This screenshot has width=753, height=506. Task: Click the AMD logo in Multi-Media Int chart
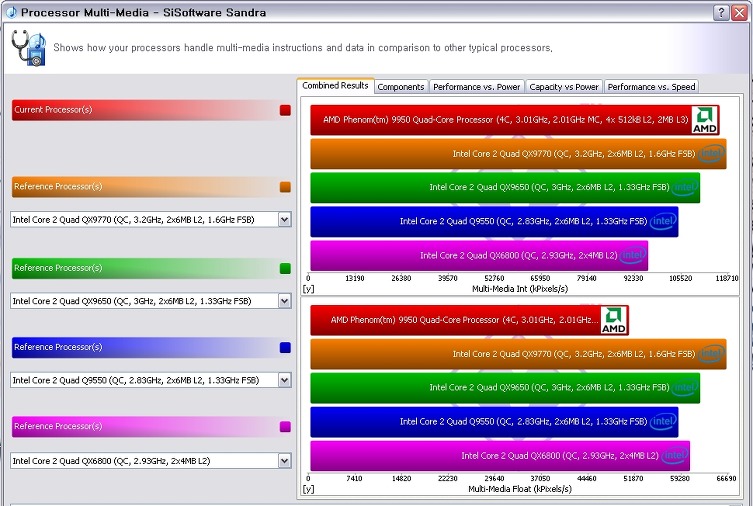click(x=704, y=120)
